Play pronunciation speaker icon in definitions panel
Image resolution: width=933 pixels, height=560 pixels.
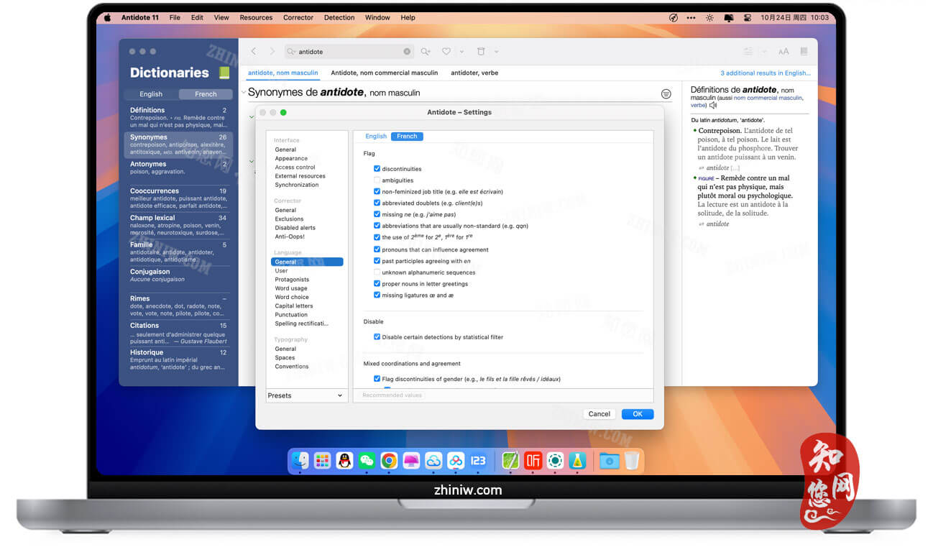pyautogui.click(x=712, y=106)
